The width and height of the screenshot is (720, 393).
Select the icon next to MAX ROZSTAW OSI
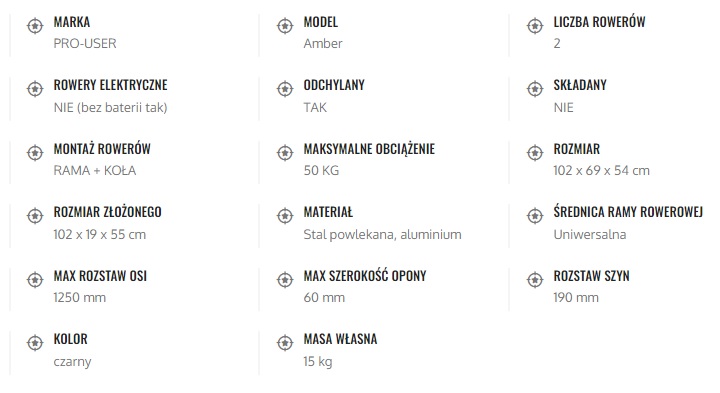click(x=35, y=280)
